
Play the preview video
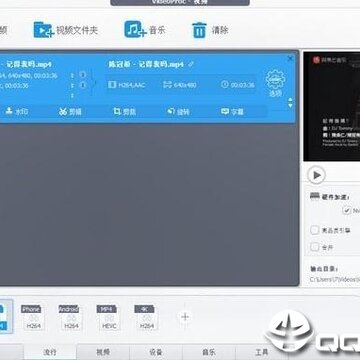[x=316, y=175]
